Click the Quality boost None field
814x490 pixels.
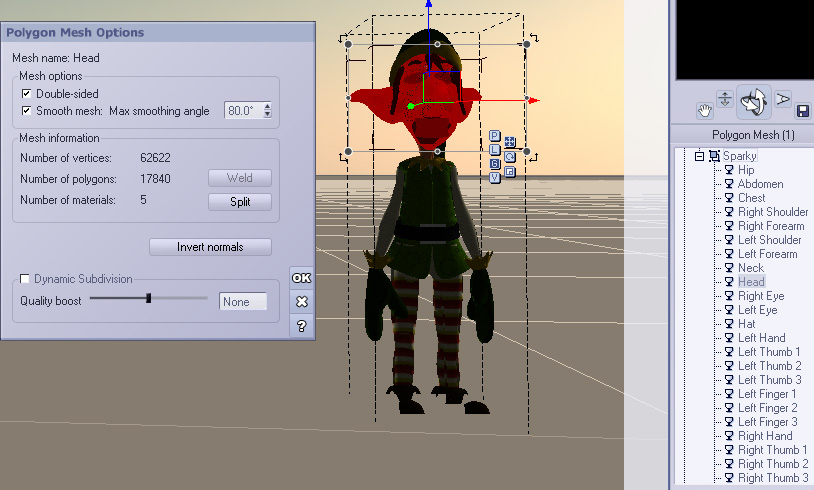(x=243, y=302)
